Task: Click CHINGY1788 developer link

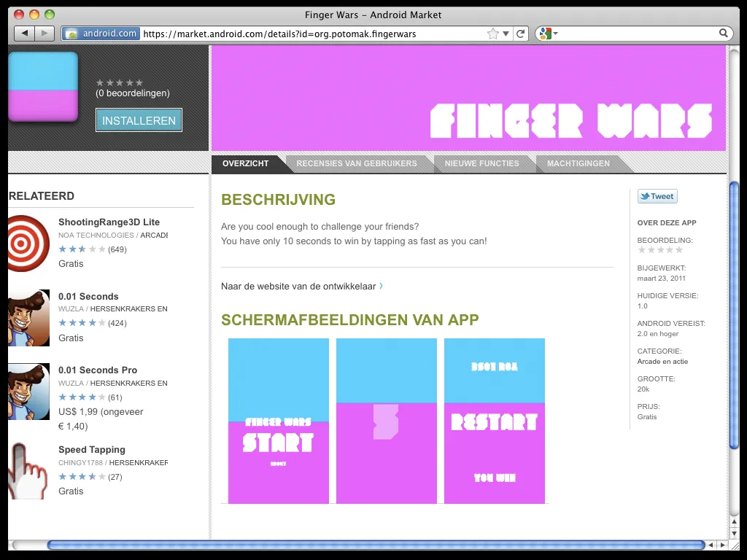Action: click(x=80, y=462)
